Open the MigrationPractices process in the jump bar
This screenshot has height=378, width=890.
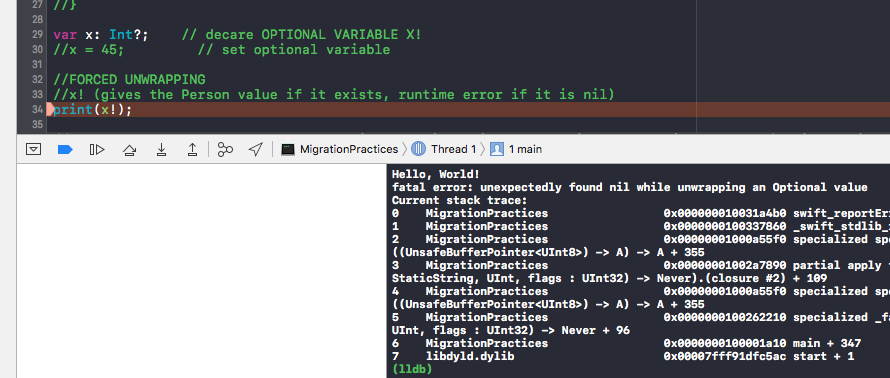339,149
